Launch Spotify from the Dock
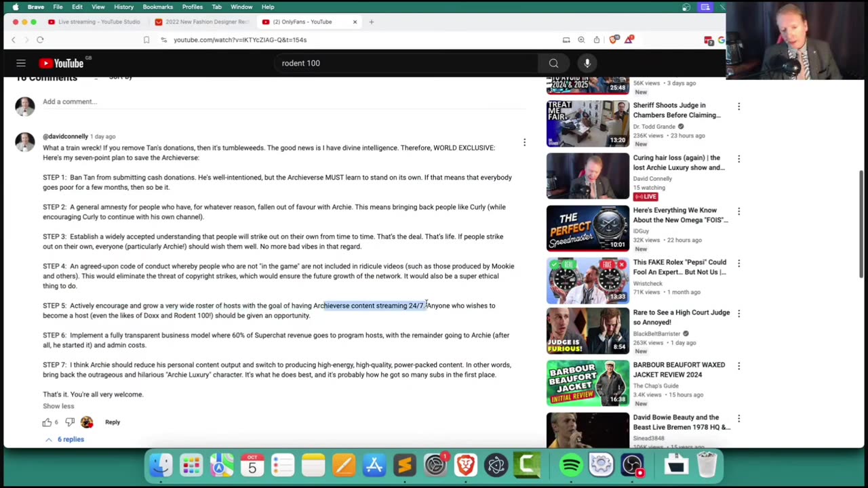This screenshot has height=488, width=868. [x=571, y=466]
